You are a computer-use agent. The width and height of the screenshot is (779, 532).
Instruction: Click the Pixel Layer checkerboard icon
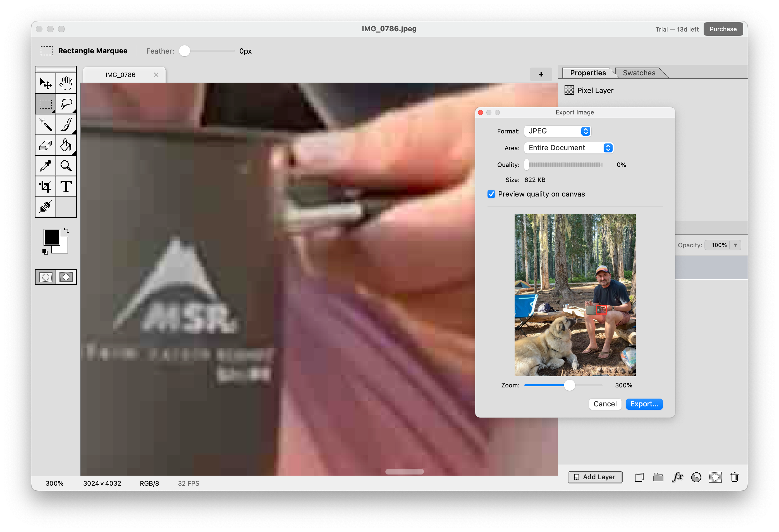[569, 90]
